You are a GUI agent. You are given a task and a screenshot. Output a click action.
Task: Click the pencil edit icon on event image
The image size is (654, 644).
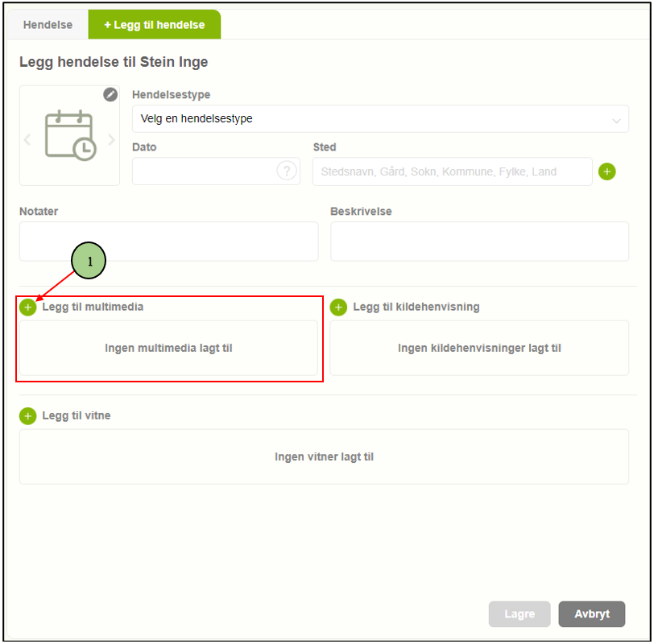click(x=110, y=95)
